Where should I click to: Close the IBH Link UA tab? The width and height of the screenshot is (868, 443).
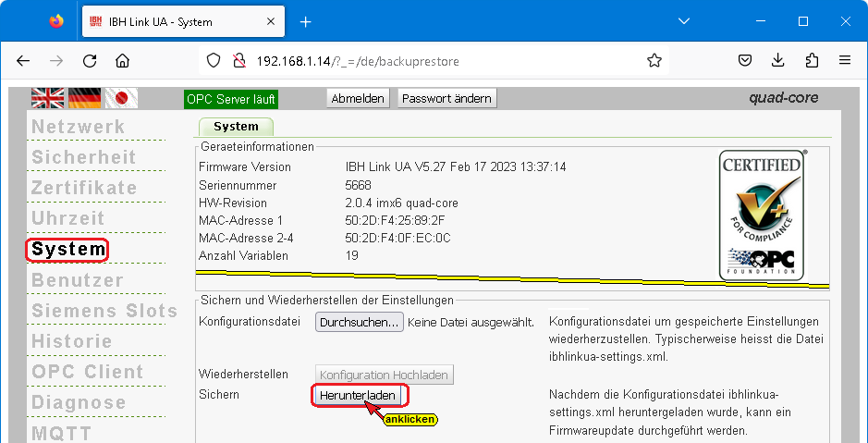pyautogui.click(x=271, y=22)
